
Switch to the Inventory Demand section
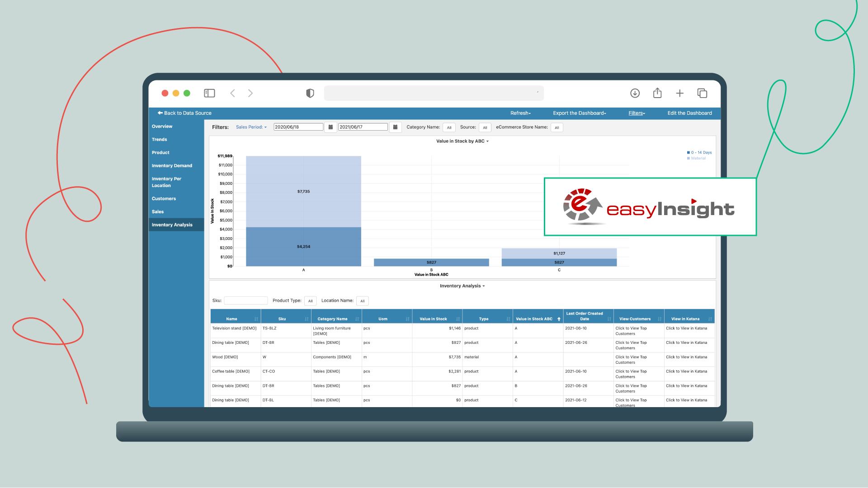pyautogui.click(x=172, y=165)
